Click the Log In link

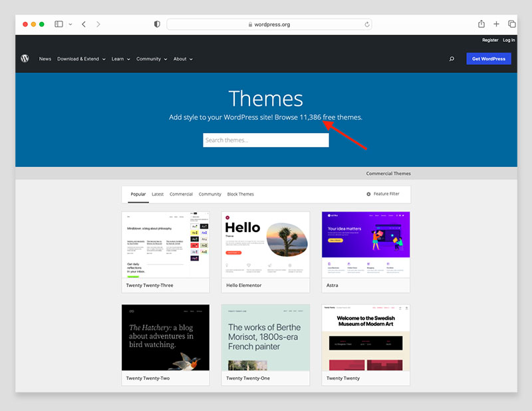[x=509, y=40]
